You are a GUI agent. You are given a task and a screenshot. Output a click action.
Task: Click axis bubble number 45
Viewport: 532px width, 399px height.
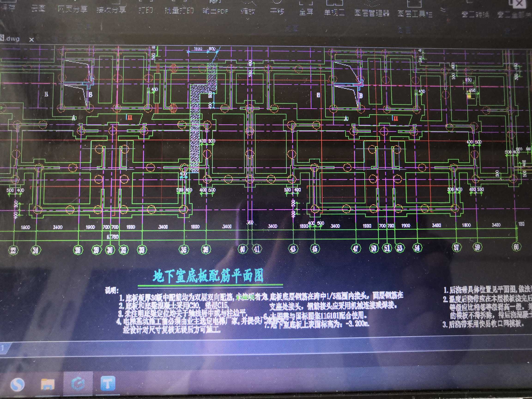tap(315, 248)
